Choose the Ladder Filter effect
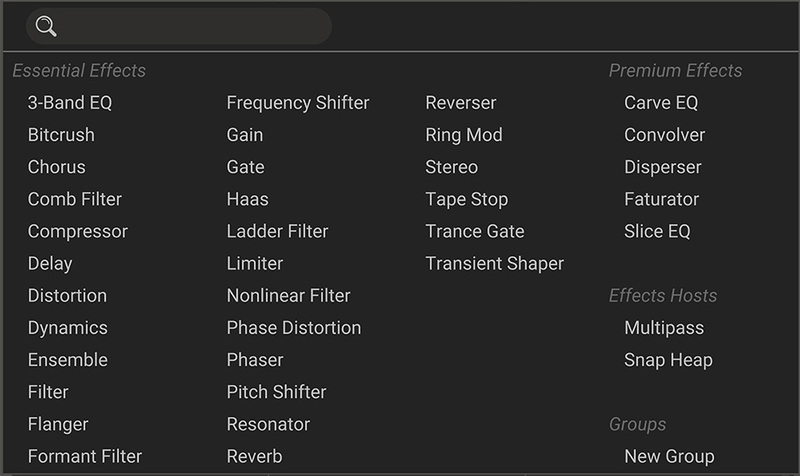 pyautogui.click(x=277, y=231)
